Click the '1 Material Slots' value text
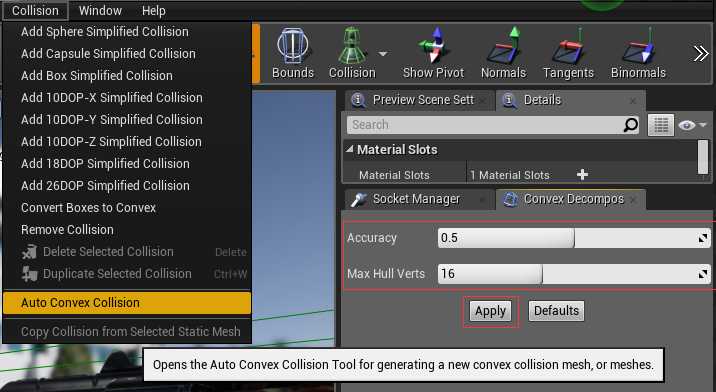Image resolution: width=716 pixels, height=392 pixels. [x=510, y=175]
